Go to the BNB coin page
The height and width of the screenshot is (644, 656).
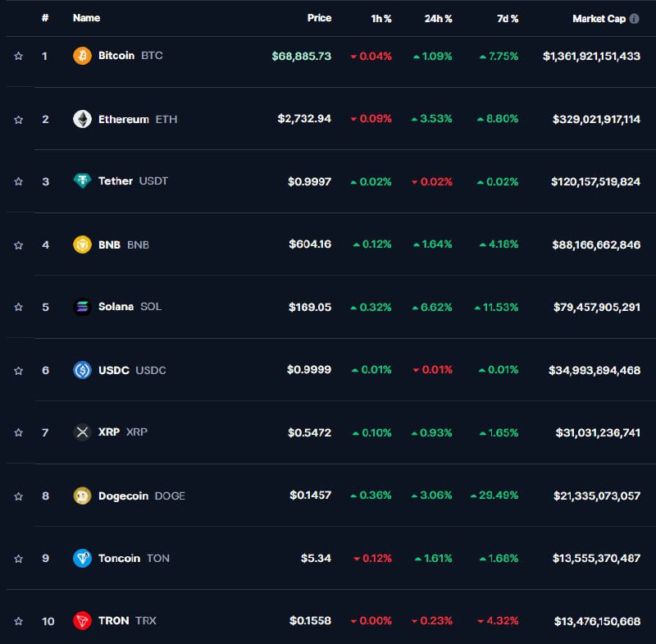tap(124, 244)
